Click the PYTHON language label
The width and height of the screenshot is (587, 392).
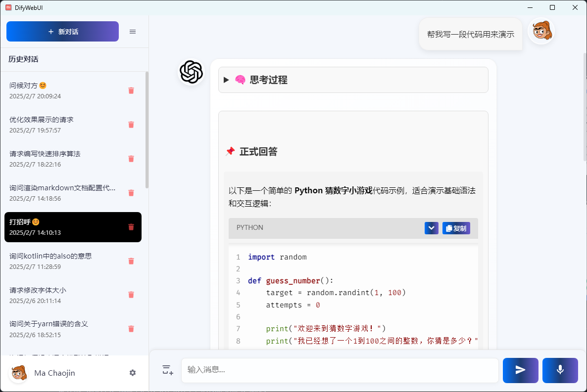(250, 227)
